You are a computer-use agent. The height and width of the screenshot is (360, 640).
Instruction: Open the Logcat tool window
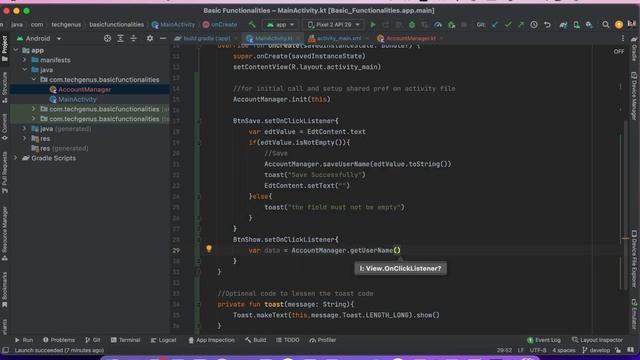click(163, 340)
